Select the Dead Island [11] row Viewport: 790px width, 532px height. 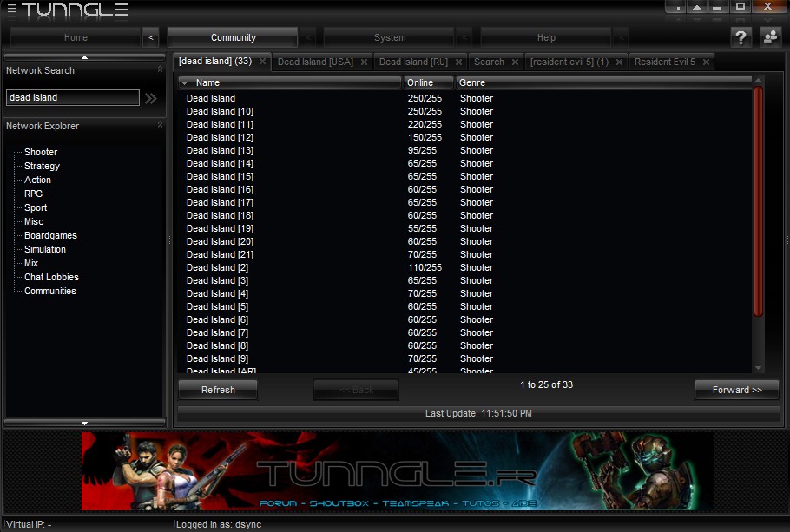tap(464, 124)
